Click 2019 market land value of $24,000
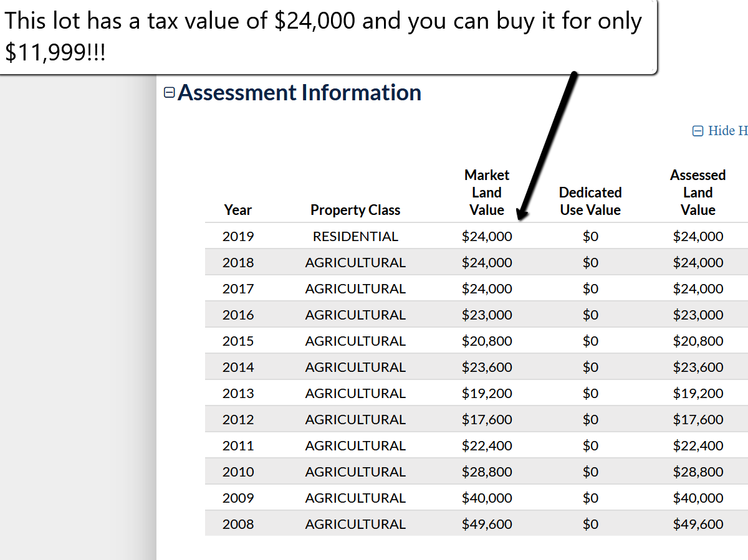This screenshot has height=560, width=748. click(487, 236)
